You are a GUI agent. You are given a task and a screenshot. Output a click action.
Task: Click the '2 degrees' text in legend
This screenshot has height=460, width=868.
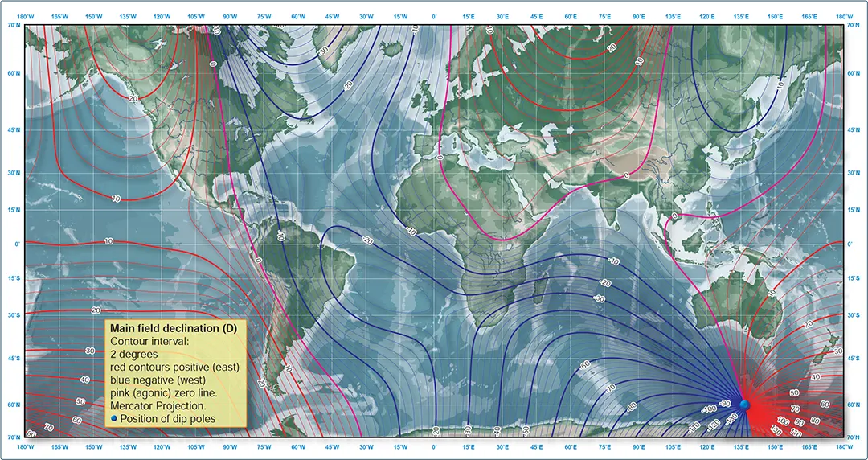tap(134, 354)
